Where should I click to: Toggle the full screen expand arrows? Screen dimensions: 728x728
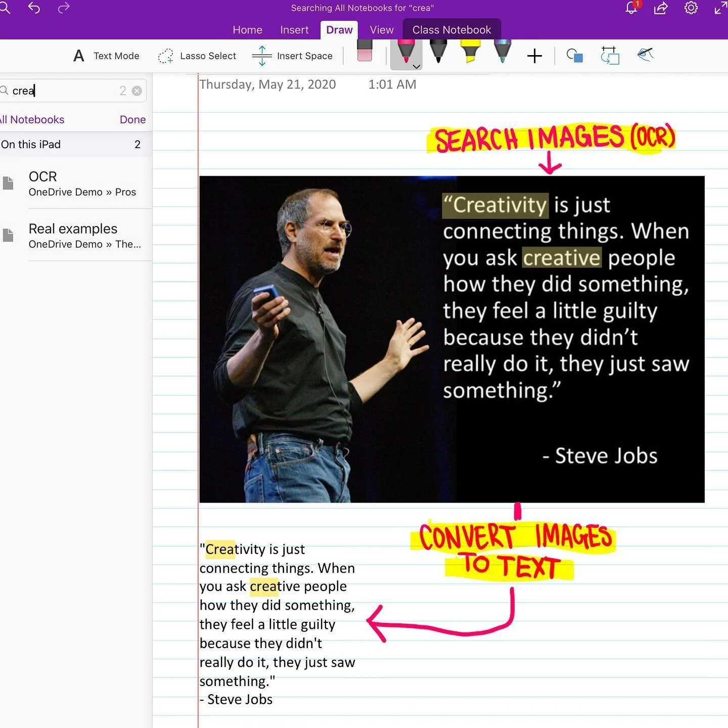pos(721,8)
